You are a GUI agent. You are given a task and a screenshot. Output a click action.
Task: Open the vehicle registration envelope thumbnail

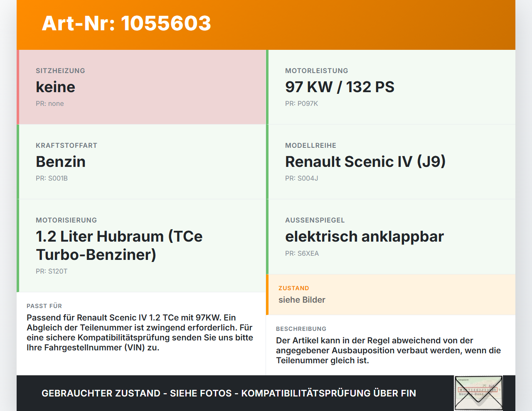coord(478,393)
